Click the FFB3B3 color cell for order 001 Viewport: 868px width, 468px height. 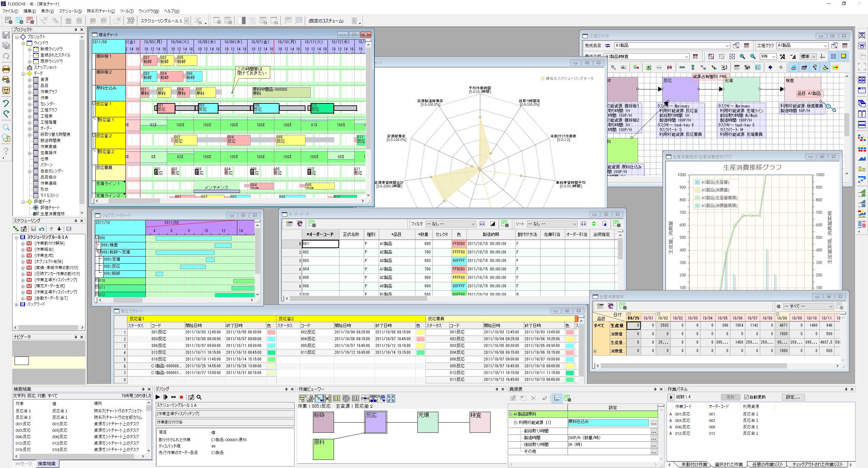tap(458, 244)
